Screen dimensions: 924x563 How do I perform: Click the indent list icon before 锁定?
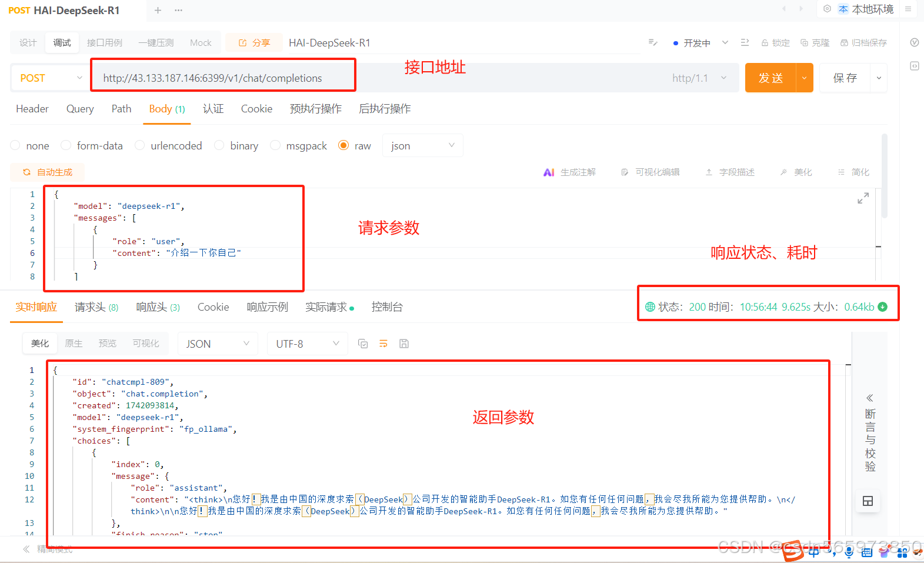click(745, 42)
